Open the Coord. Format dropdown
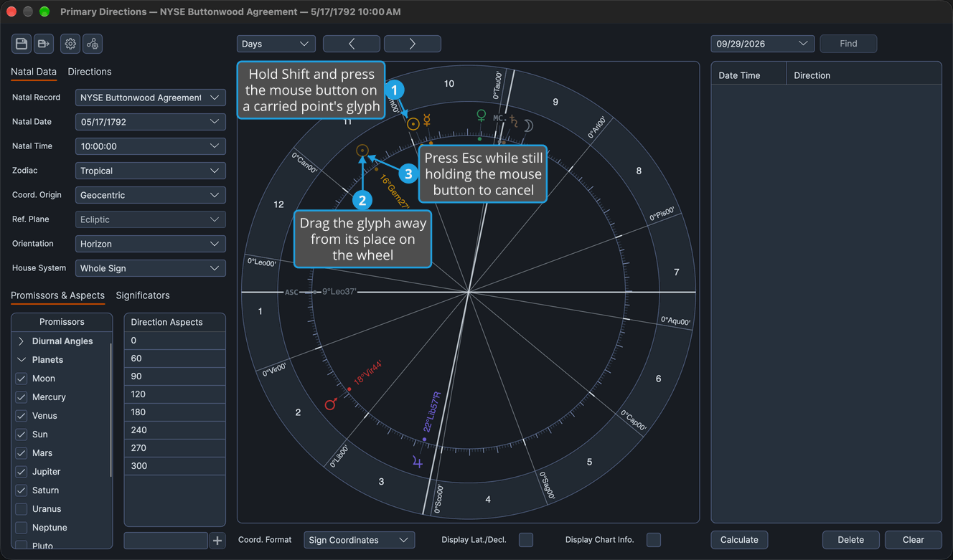The image size is (953, 560). [x=360, y=540]
